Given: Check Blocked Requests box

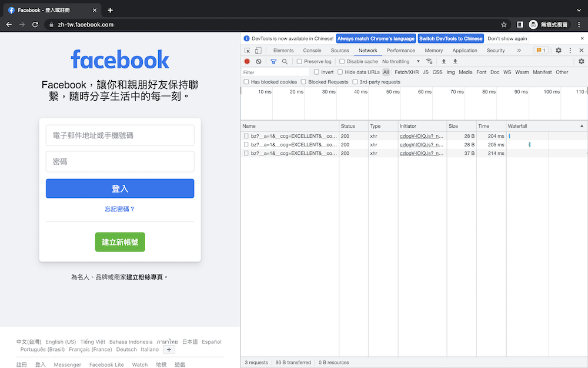Looking at the screenshot, I should coord(303,82).
